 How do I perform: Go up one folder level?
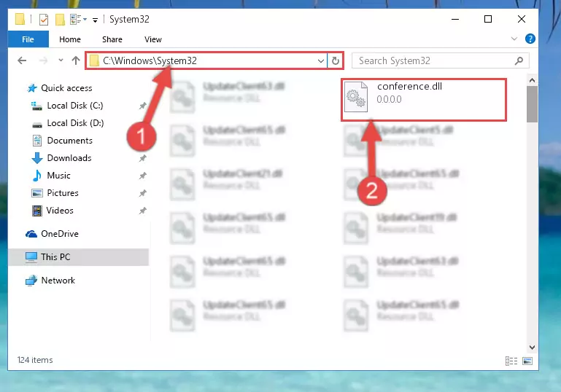[75, 60]
